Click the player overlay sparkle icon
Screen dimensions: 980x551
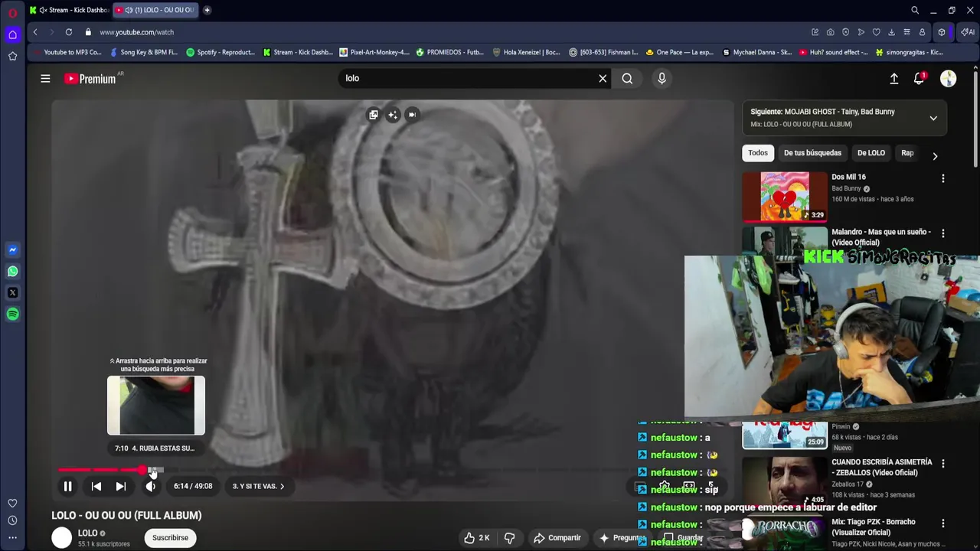pyautogui.click(x=393, y=115)
